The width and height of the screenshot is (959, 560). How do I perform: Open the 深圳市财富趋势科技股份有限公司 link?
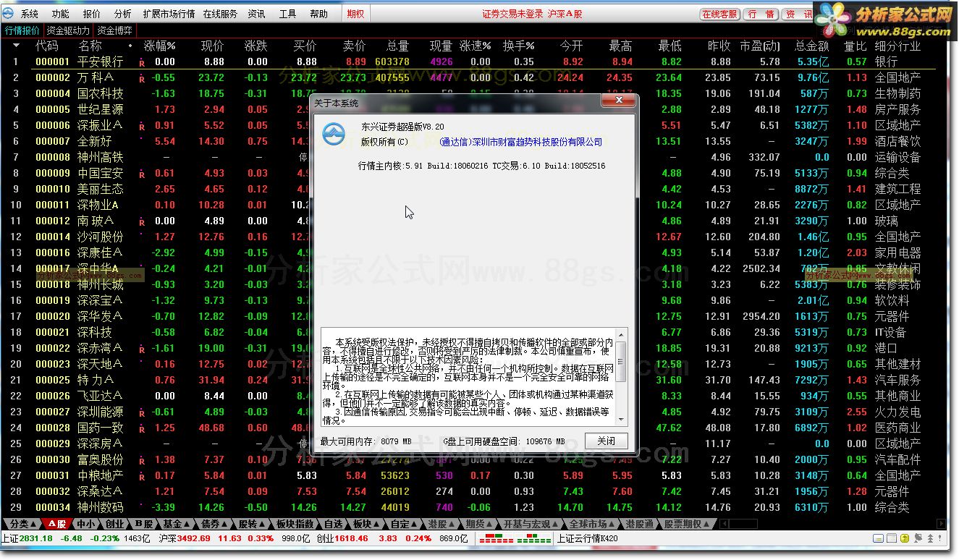tap(536, 142)
